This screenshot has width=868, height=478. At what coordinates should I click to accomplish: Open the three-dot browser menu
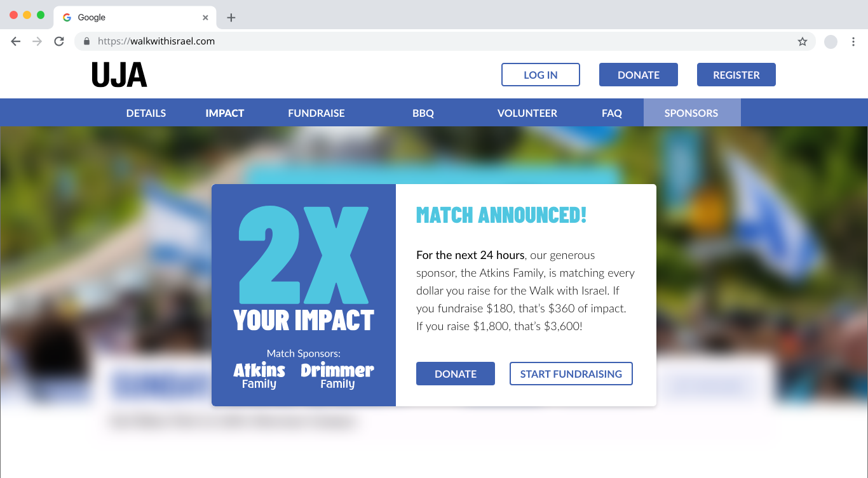click(x=853, y=42)
